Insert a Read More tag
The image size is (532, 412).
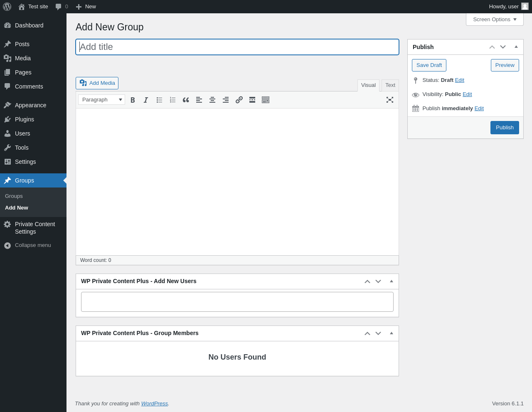pyautogui.click(x=252, y=100)
